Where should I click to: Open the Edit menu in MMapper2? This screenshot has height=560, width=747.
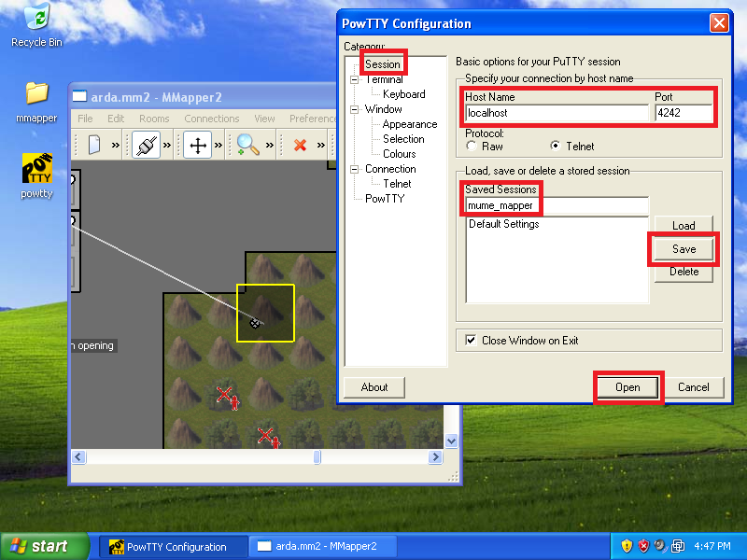[x=115, y=119]
